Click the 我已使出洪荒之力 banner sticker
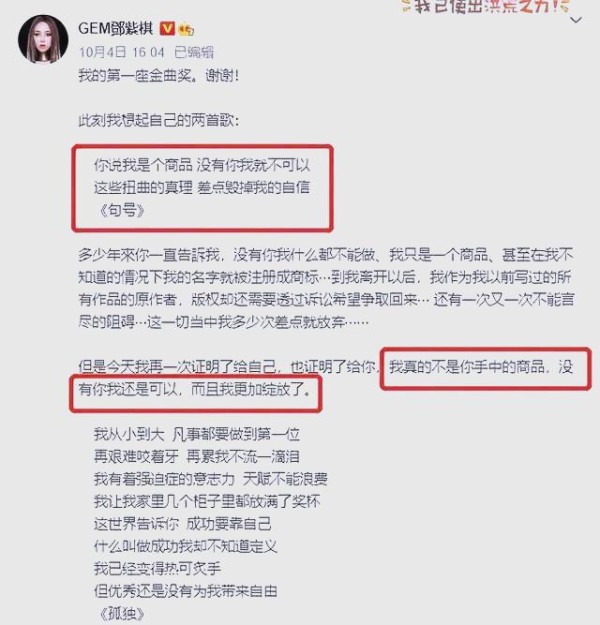Image resolution: width=600 pixels, height=625 pixels. [487, 6]
